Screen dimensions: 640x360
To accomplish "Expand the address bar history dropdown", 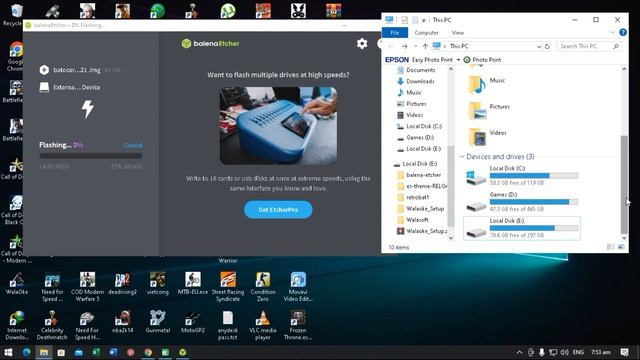I will (539, 47).
